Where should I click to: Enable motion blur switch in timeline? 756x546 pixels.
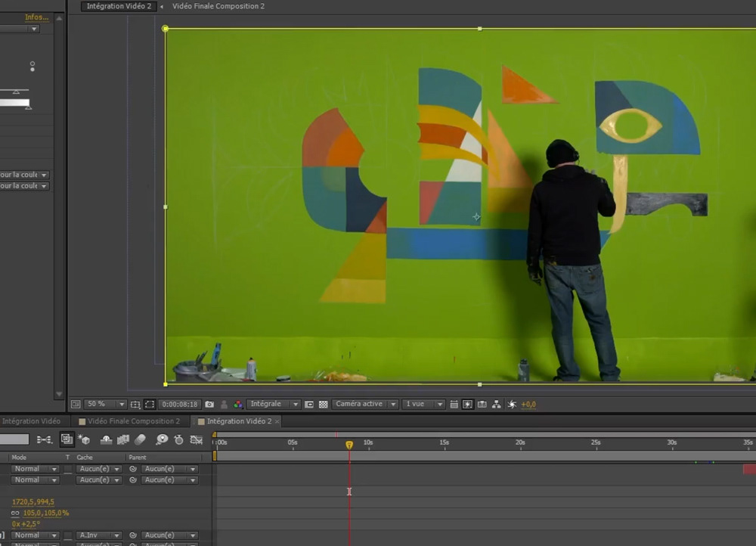tap(140, 439)
